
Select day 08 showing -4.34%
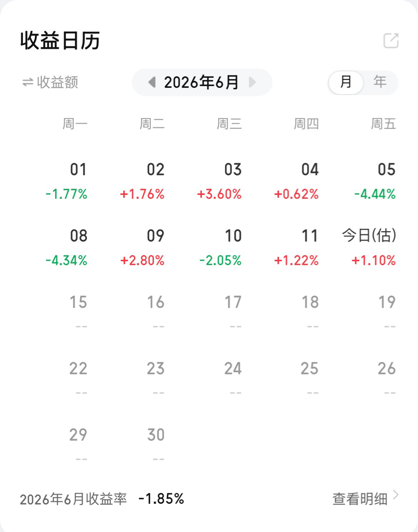tap(67, 248)
